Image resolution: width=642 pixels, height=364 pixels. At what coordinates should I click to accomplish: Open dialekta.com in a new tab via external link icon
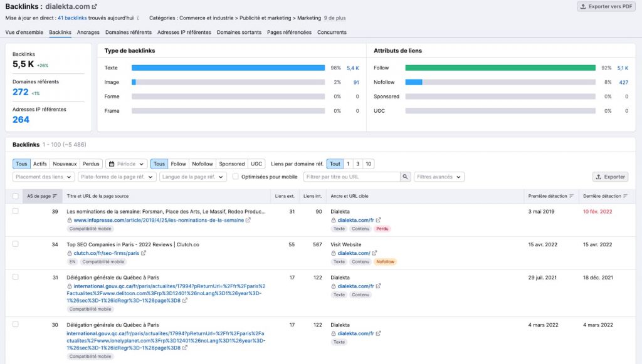(93, 6)
